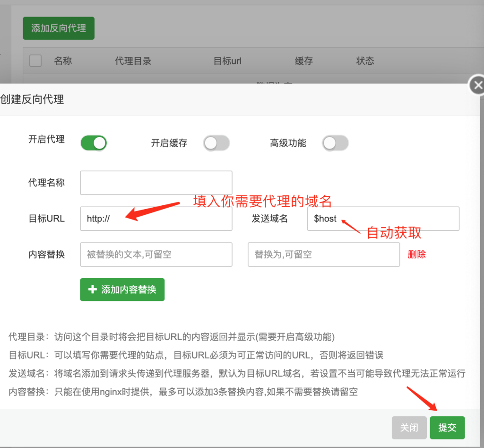Disable the 开启代理 toggle switch
The width and height of the screenshot is (484, 448).
pyautogui.click(x=93, y=143)
